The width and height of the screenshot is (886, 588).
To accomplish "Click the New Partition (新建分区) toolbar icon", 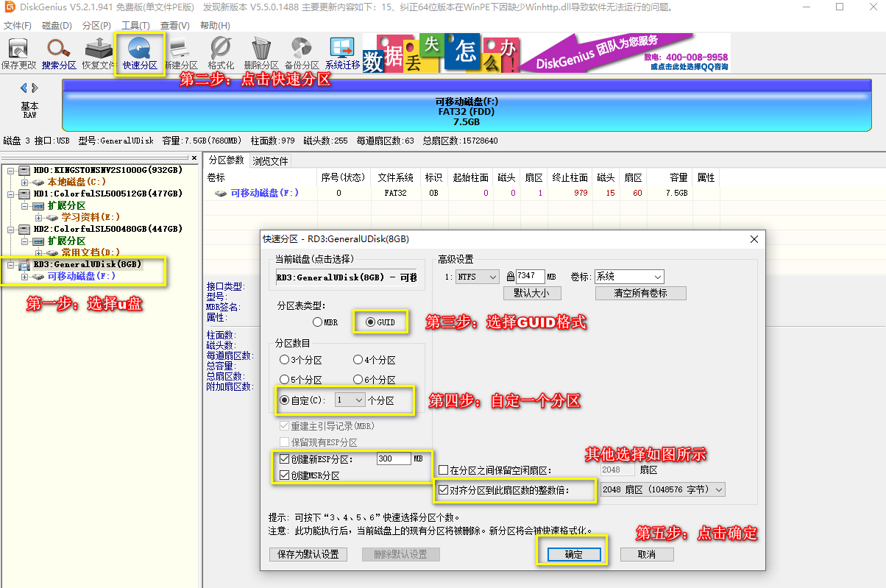I will click(x=181, y=54).
